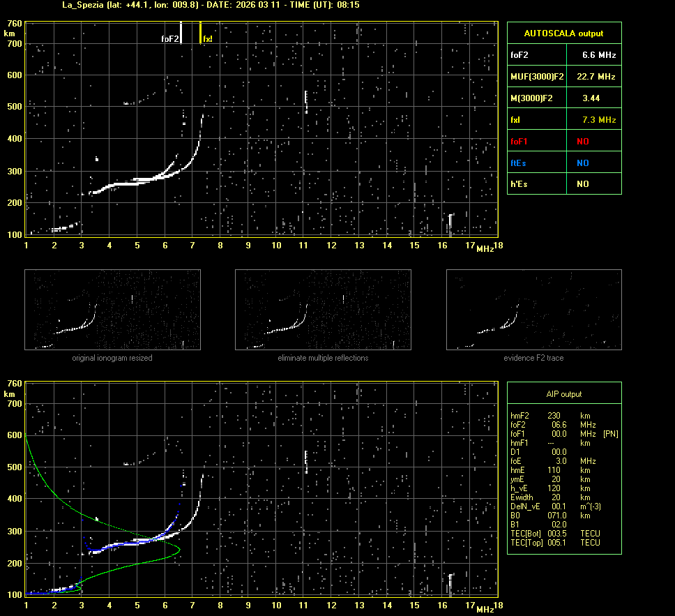Screen dimensions: 675x616
Task: Click the [PN] tag beside foF1
Action: pos(610,434)
